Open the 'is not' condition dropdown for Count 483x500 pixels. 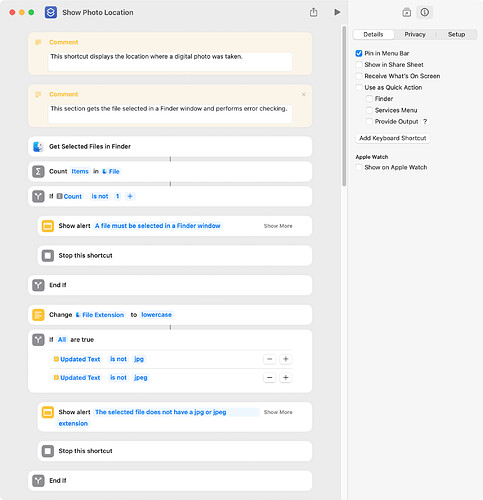point(100,196)
